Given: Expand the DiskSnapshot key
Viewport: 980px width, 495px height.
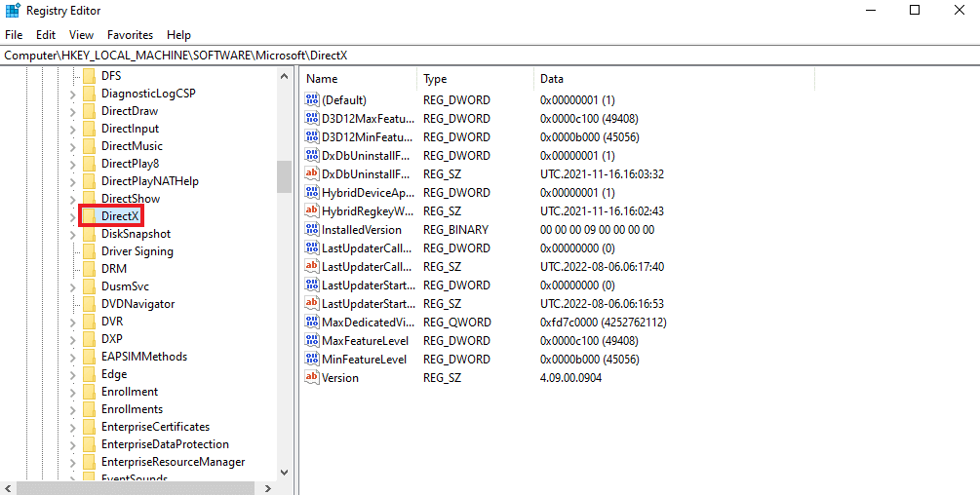Looking at the screenshot, I should 72,235.
